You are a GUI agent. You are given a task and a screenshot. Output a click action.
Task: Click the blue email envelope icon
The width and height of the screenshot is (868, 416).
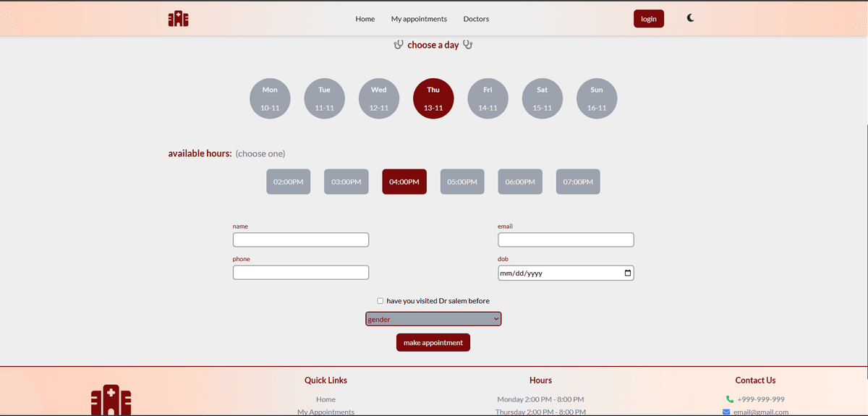(x=726, y=412)
